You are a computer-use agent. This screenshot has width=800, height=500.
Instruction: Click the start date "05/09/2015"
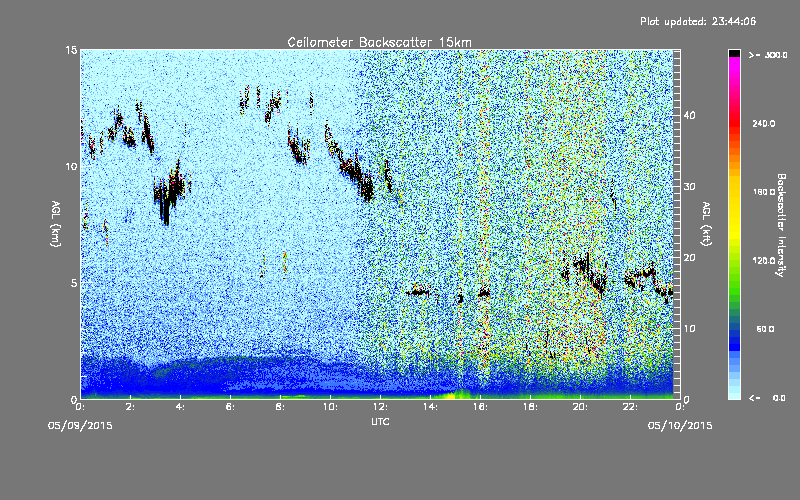coord(80,426)
